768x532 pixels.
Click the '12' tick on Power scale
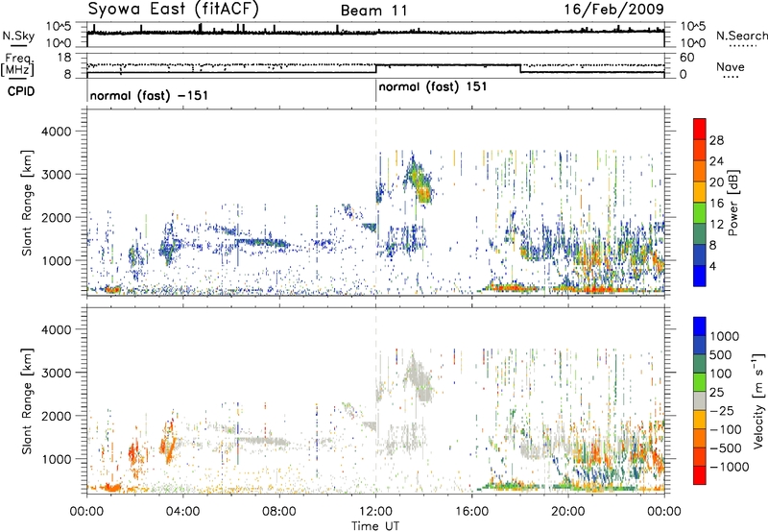click(x=716, y=225)
